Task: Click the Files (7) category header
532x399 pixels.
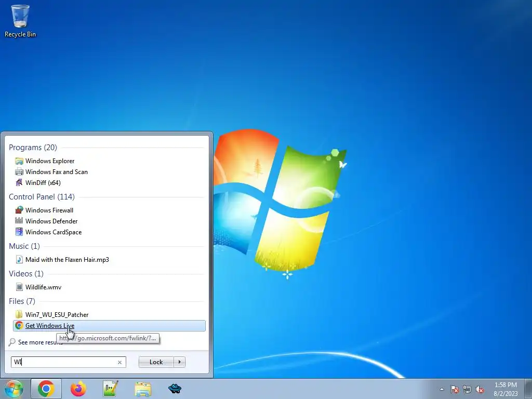Action: (22, 301)
